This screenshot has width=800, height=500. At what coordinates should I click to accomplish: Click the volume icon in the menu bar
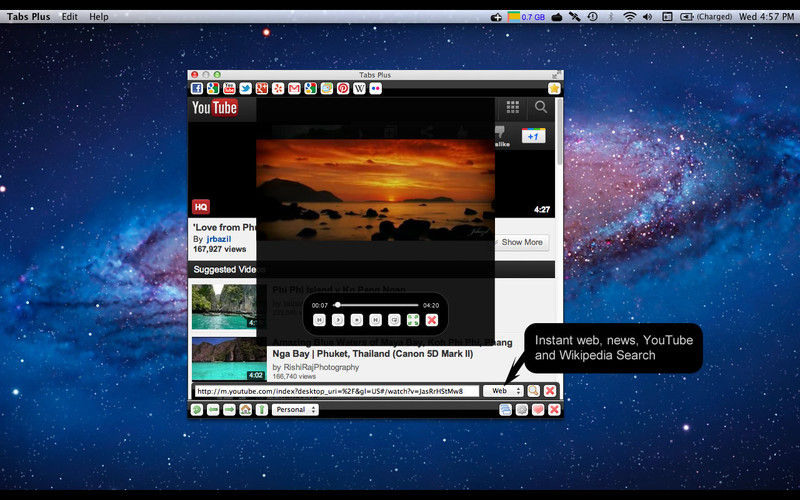647,17
